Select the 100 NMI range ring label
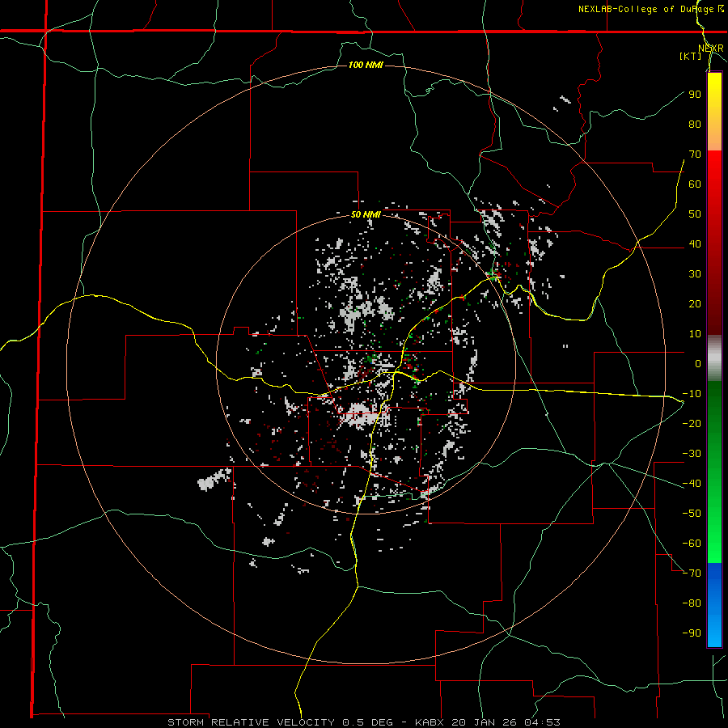The height and width of the screenshot is (728, 728). click(366, 65)
